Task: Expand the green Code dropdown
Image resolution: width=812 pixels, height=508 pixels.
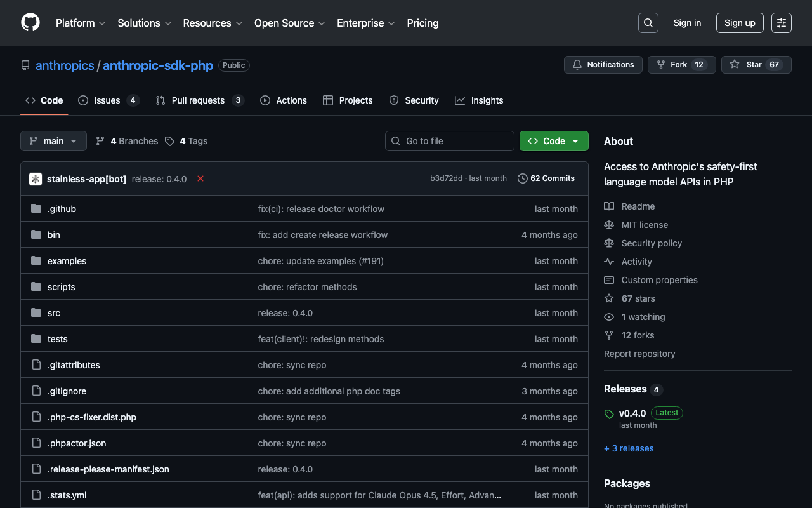Action: point(554,141)
